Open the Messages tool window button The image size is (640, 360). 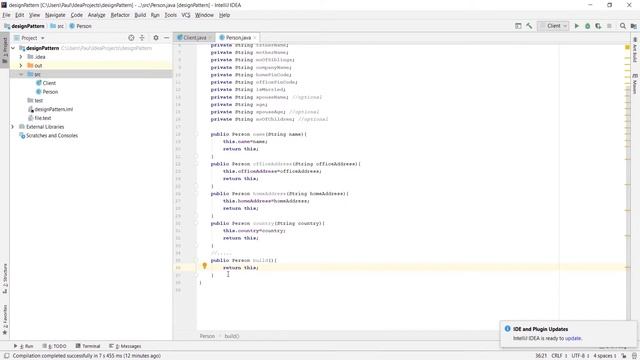(x=125, y=346)
